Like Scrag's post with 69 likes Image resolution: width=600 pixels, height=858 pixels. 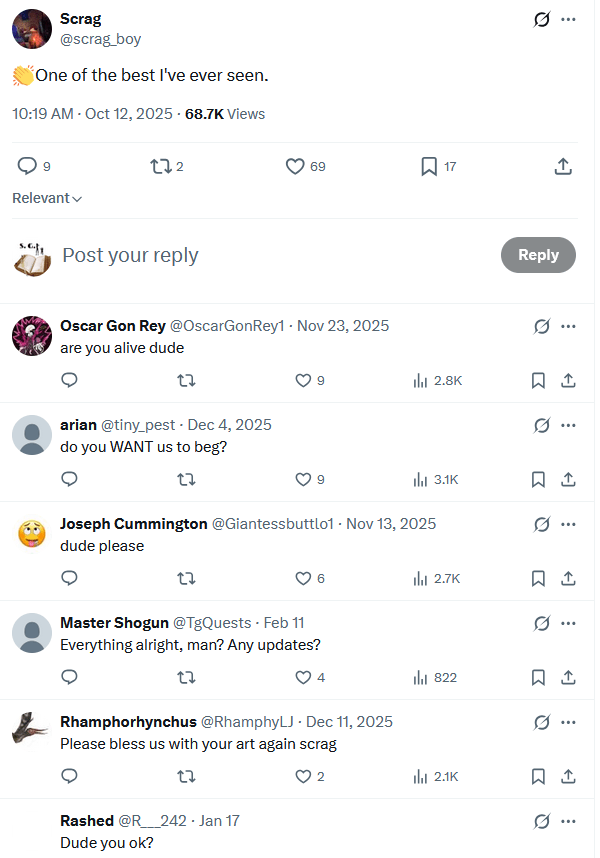click(x=295, y=166)
